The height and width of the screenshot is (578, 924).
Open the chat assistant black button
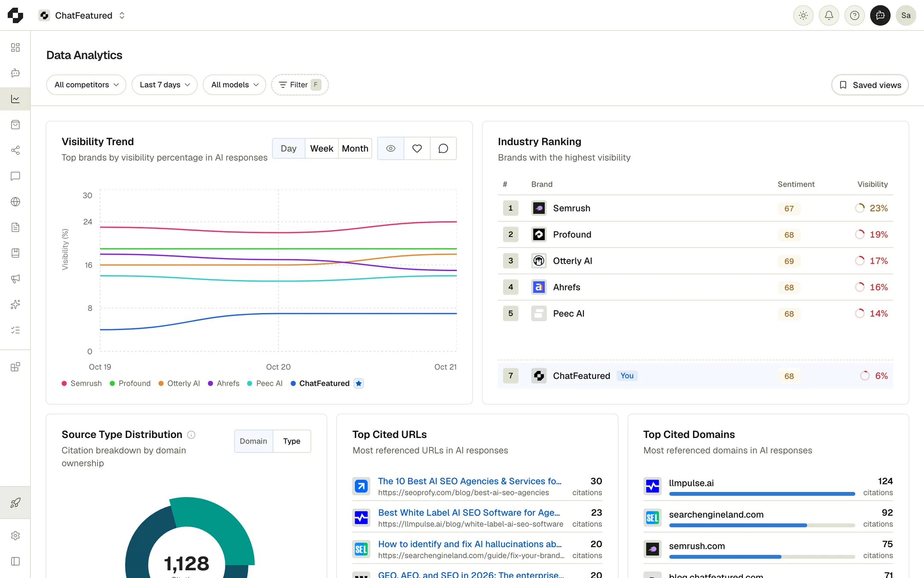click(x=880, y=15)
